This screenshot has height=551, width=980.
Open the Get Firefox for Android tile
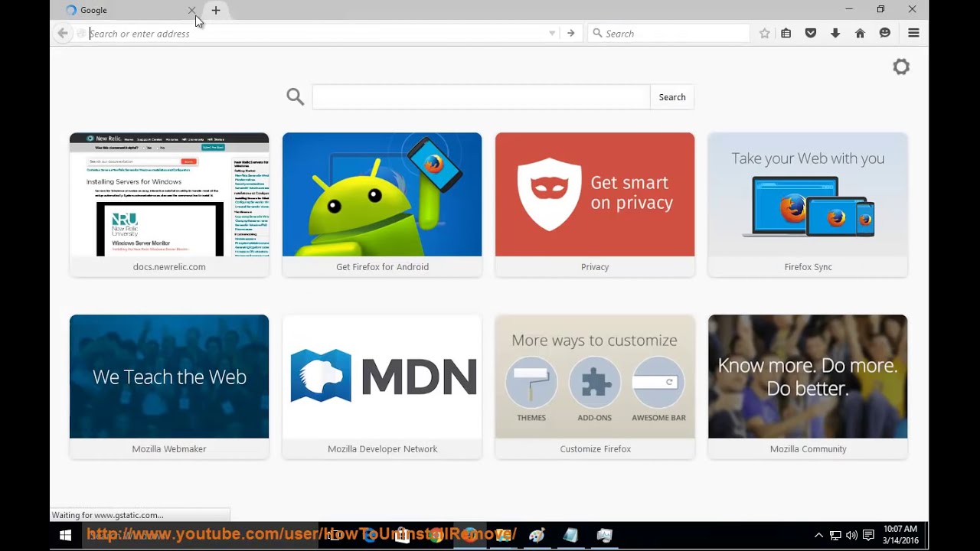(382, 204)
